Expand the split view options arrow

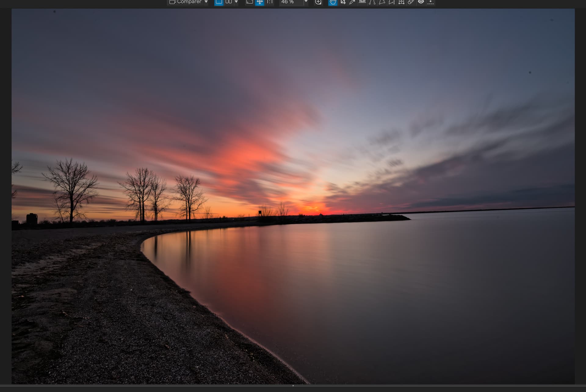[x=236, y=2]
